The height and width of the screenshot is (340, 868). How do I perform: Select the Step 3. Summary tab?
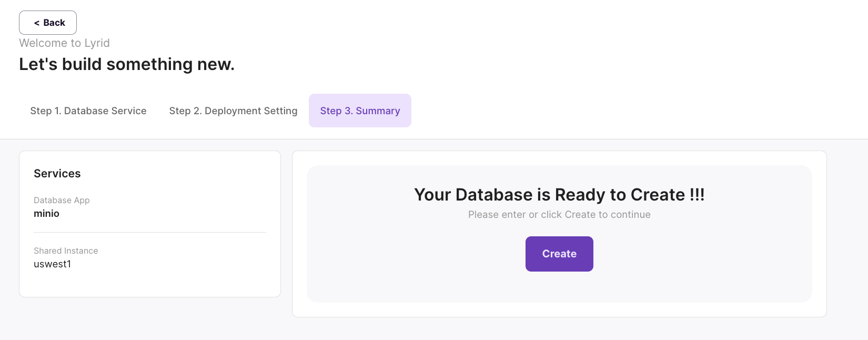[x=360, y=111]
